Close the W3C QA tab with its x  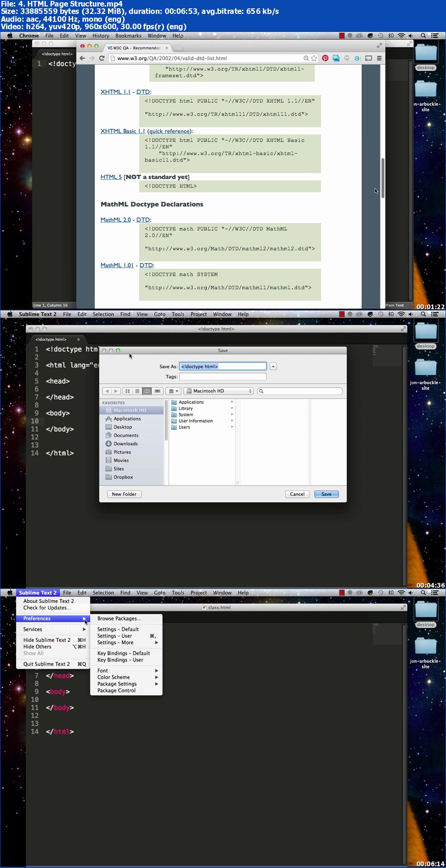166,48
